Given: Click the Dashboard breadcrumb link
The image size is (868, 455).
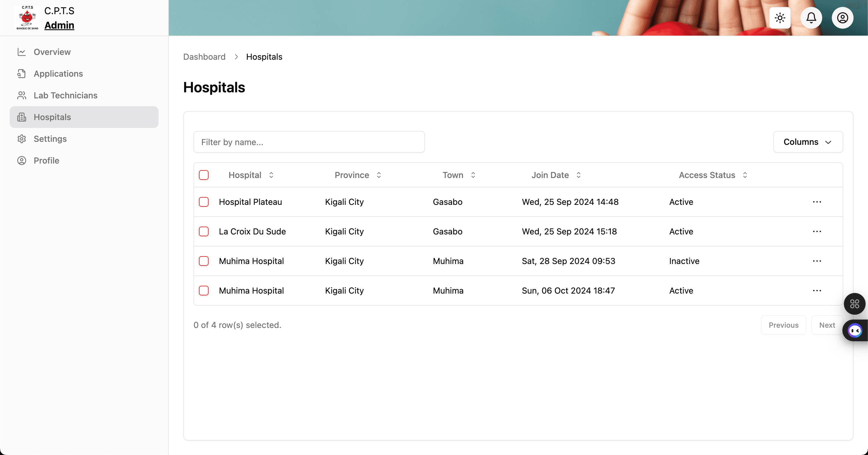Looking at the screenshot, I should tap(204, 57).
